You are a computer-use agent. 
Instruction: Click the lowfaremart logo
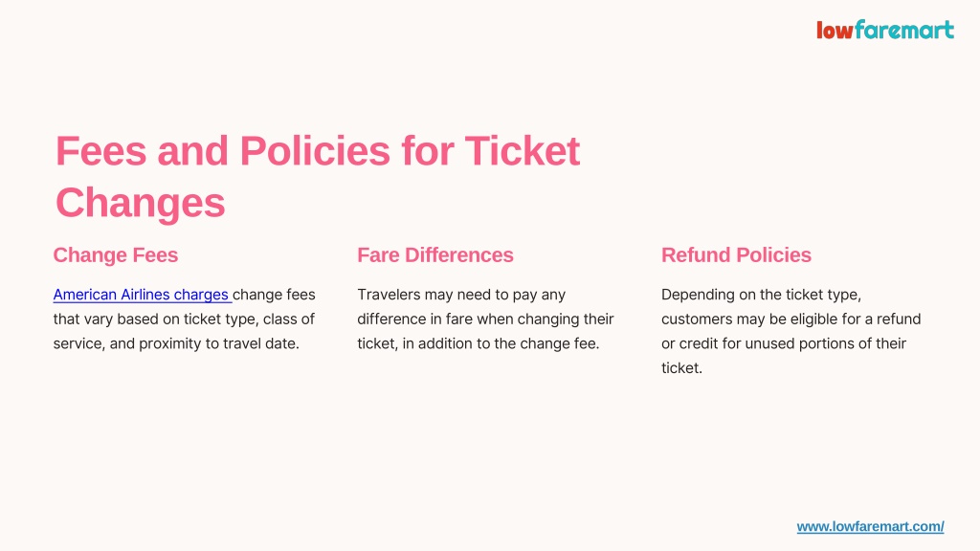point(885,30)
